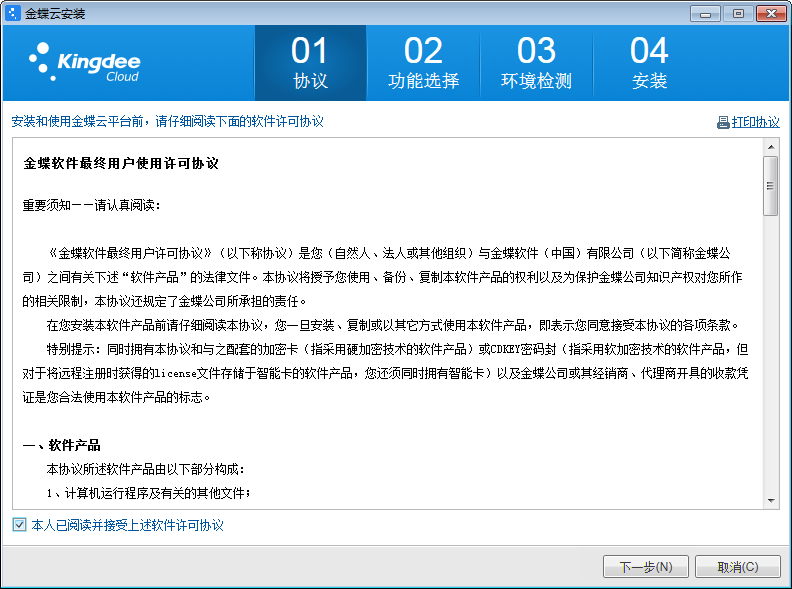Minimize the 金蝶云安装 window
Image resolution: width=792 pixels, height=589 pixels.
click(x=705, y=14)
